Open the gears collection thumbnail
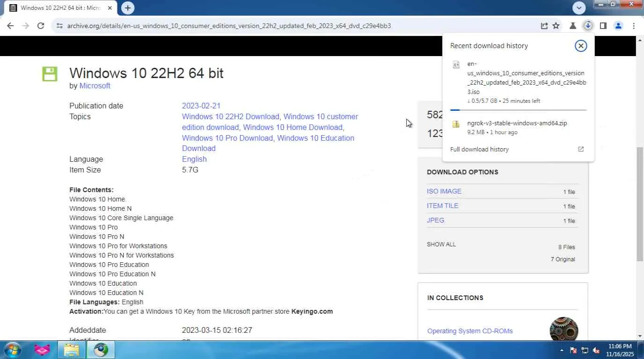644x359 pixels. tap(564, 329)
